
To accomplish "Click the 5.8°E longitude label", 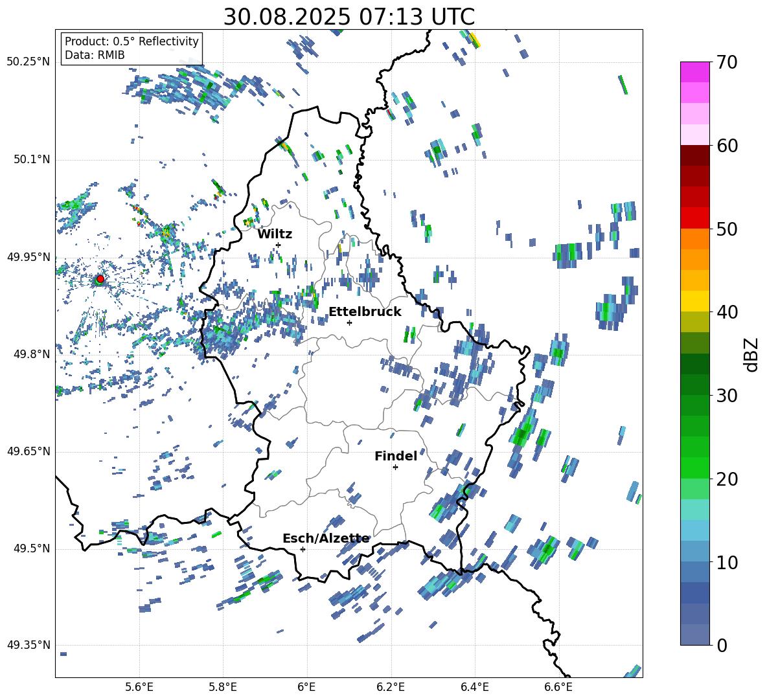I will pyautogui.click(x=223, y=687).
